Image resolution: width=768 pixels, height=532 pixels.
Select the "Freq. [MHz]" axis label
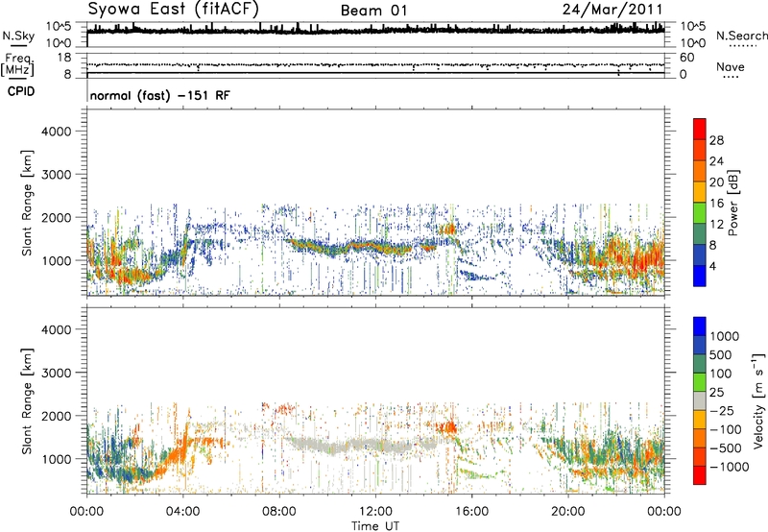tap(17, 65)
